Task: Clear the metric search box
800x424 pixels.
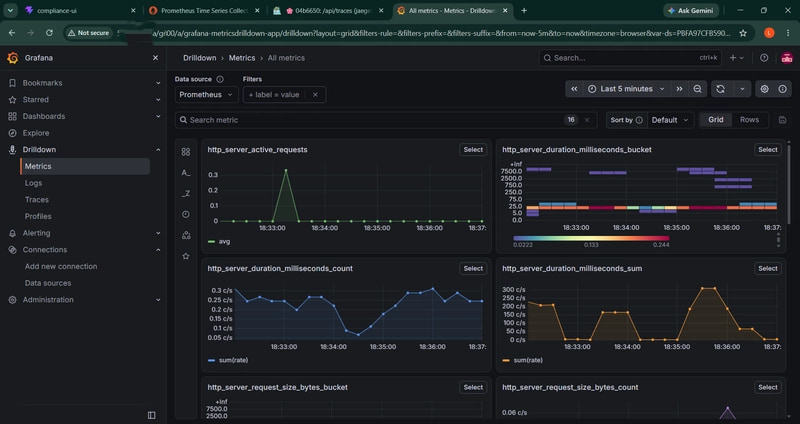Action: [587, 120]
